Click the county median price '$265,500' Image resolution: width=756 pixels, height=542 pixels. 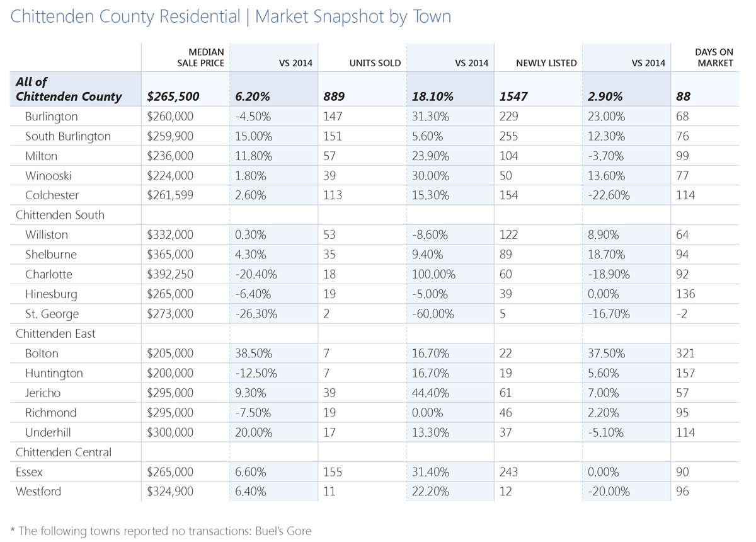173,96
